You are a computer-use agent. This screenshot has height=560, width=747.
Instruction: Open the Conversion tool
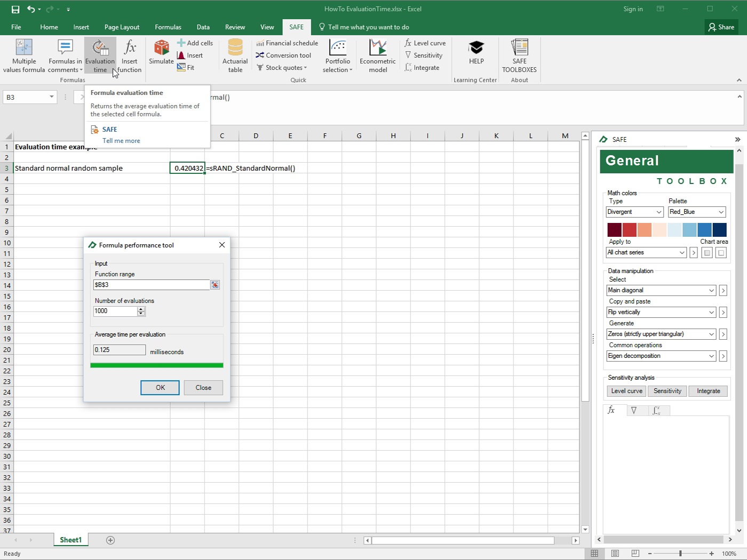pyautogui.click(x=283, y=55)
